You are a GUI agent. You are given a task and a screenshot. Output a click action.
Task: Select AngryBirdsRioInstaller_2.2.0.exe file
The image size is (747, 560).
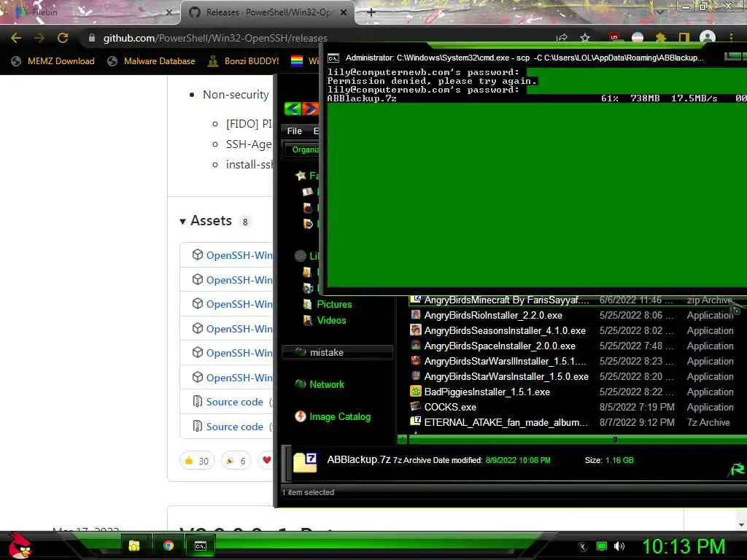(493, 315)
